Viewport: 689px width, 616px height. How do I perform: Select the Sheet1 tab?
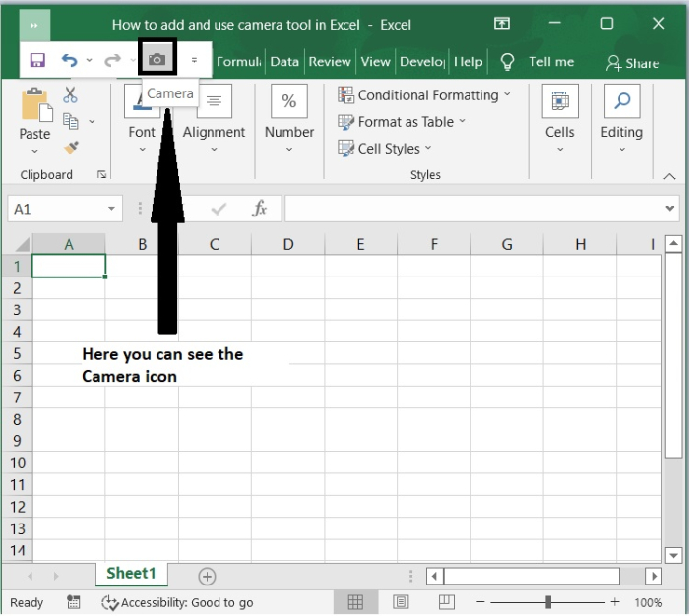point(131,574)
